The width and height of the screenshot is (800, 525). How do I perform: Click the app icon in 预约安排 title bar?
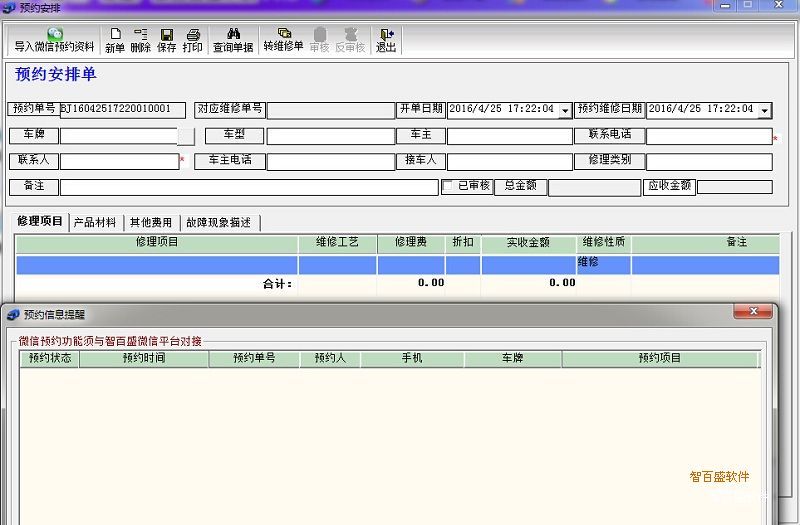point(9,8)
